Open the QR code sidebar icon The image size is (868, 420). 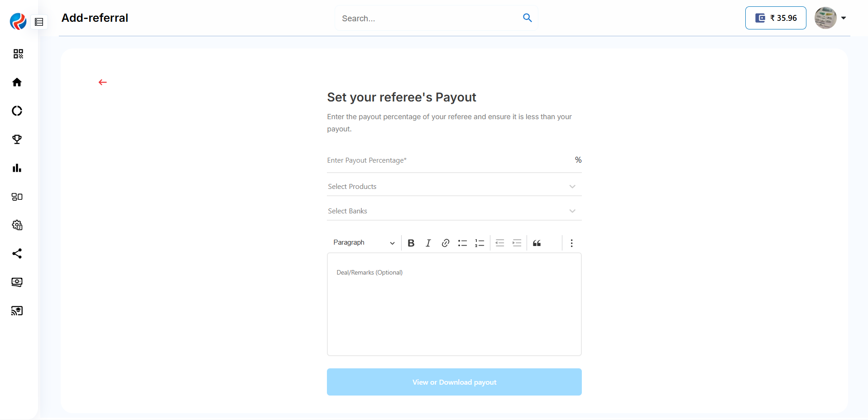[18, 54]
